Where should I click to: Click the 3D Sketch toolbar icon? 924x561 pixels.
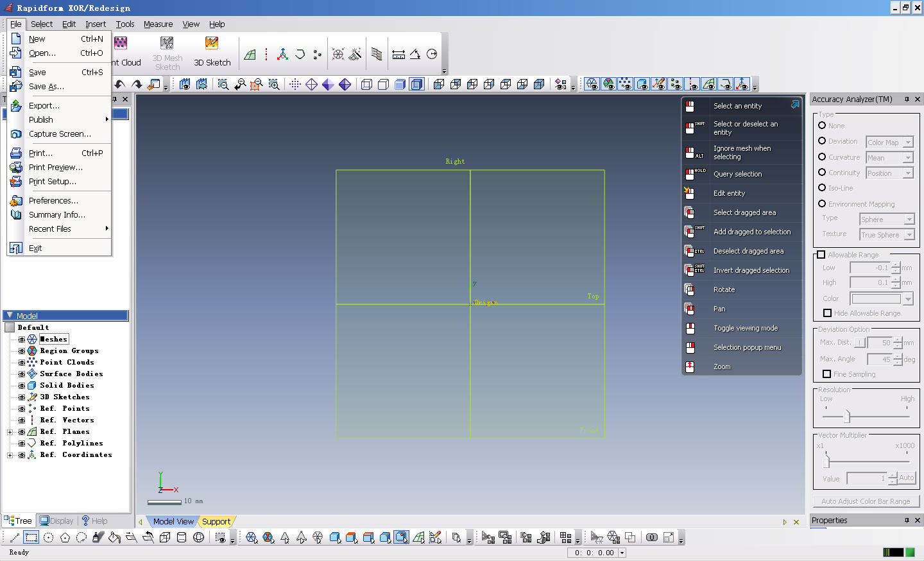pyautogui.click(x=212, y=43)
